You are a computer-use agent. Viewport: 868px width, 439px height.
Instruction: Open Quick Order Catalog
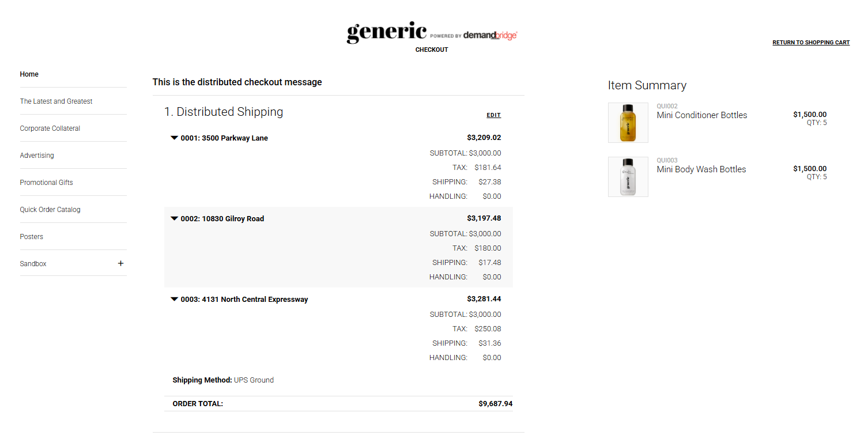(50, 210)
